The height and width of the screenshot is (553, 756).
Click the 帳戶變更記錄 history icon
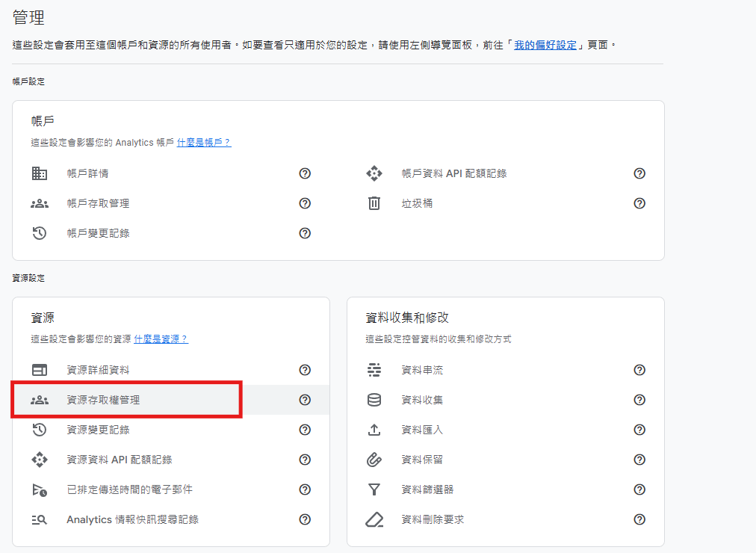coord(40,233)
